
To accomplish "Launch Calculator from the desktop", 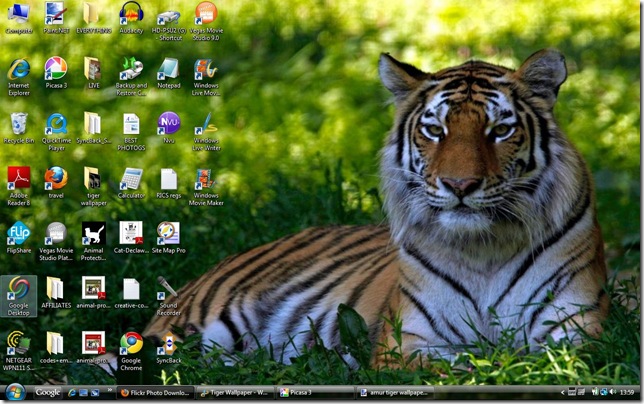I will 131,183.
